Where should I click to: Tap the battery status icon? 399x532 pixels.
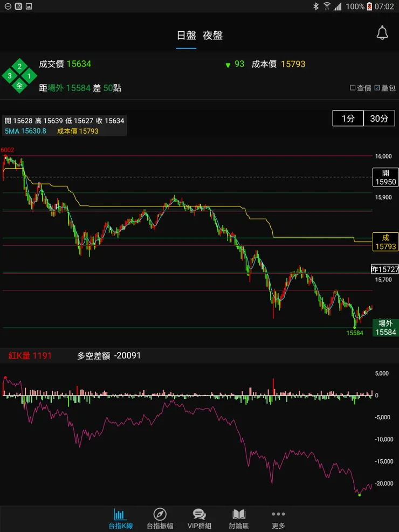369,6
